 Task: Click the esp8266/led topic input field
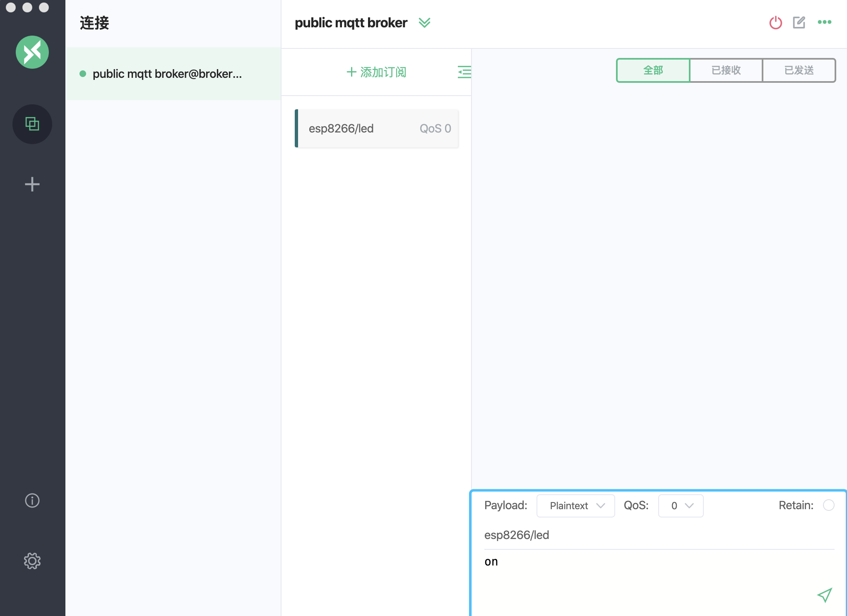tap(658, 535)
